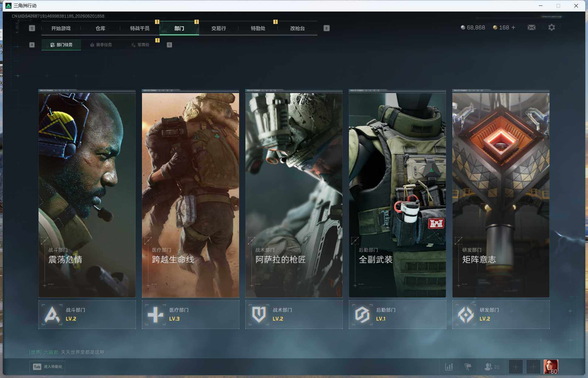Click the 研发部门 LV.2 panel

coord(501,315)
